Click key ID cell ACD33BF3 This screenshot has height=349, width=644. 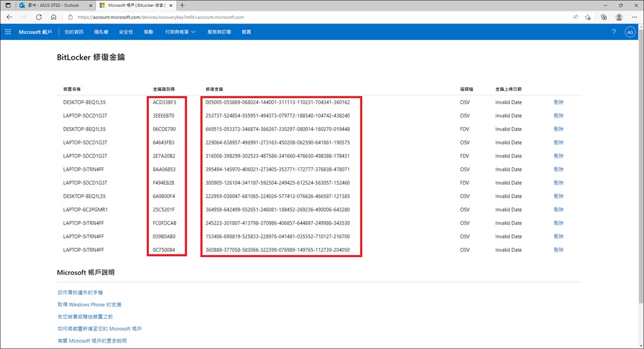(165, 102)
